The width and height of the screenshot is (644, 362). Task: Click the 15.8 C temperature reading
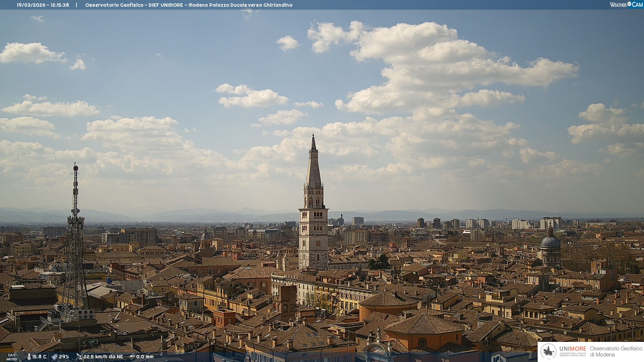point(39,357)
